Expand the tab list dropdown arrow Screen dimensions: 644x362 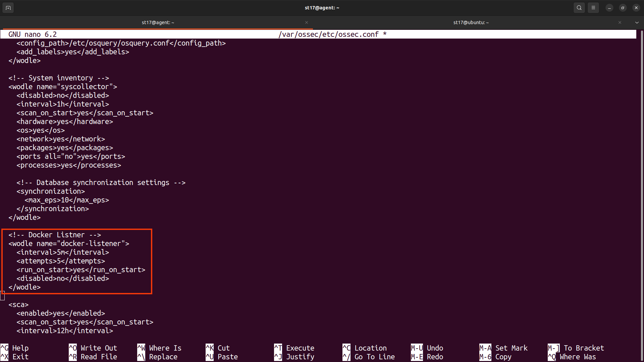(637, 22)
